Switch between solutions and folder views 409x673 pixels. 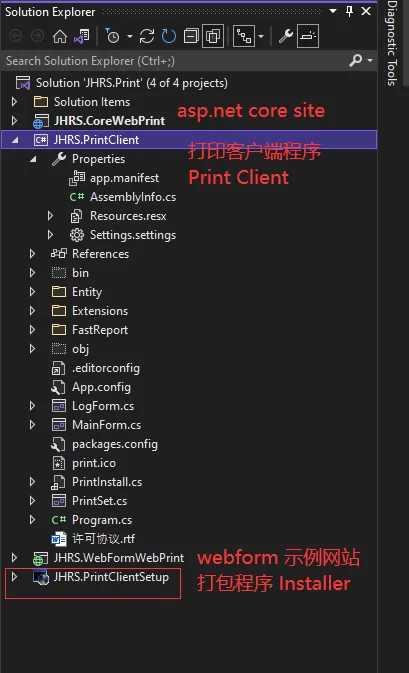click(82, 36)
